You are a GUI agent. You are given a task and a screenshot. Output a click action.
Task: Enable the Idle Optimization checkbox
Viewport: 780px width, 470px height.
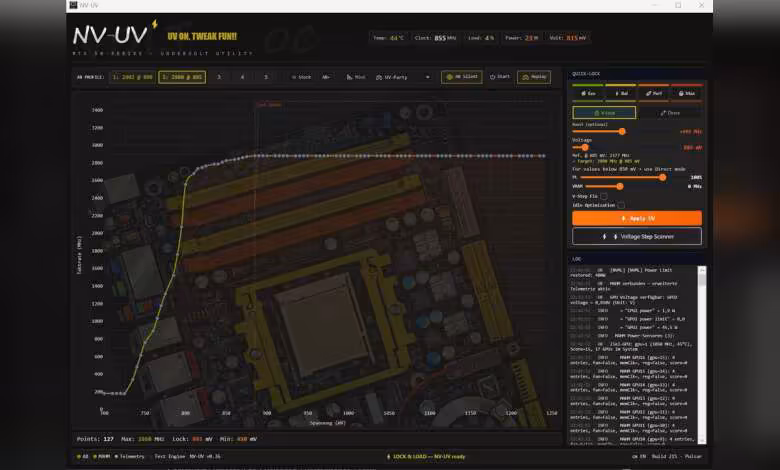621,205
